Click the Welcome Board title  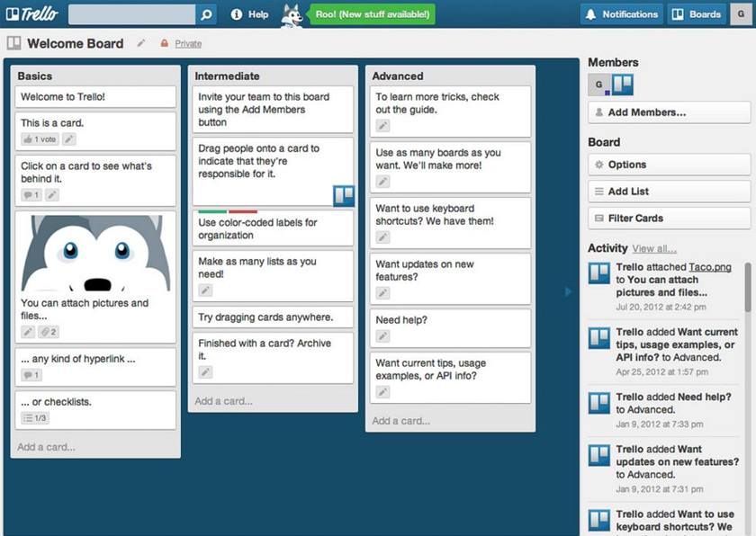(x=76, y=43)
